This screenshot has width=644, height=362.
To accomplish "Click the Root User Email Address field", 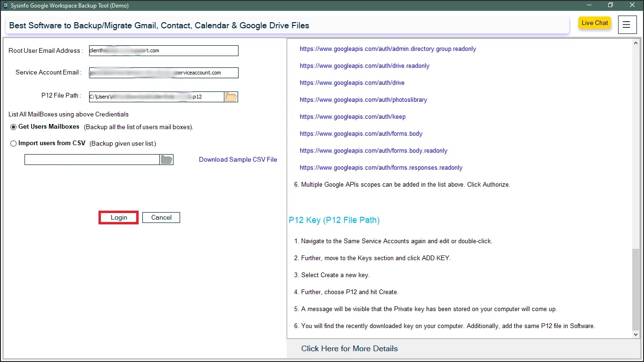I will tap(164, 51).
